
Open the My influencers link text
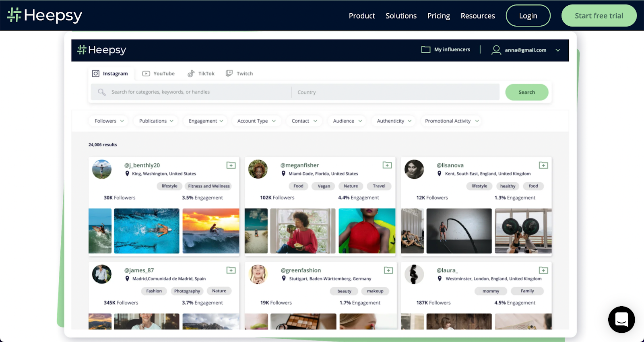(x=452, y=49)
